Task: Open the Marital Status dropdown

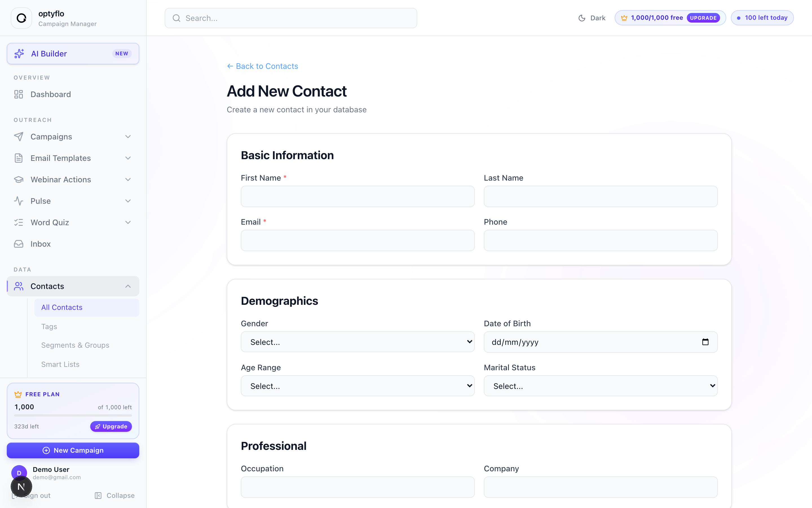Action: [x=601, y=386]
